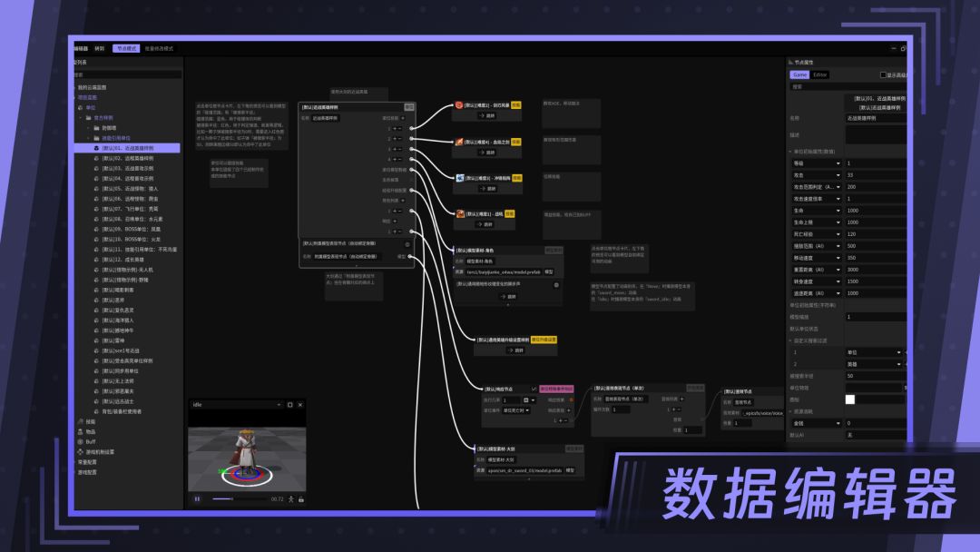Click the 战吼 skill node icon
This screenshot has width=980, height=552.
(x=459, y=214)
